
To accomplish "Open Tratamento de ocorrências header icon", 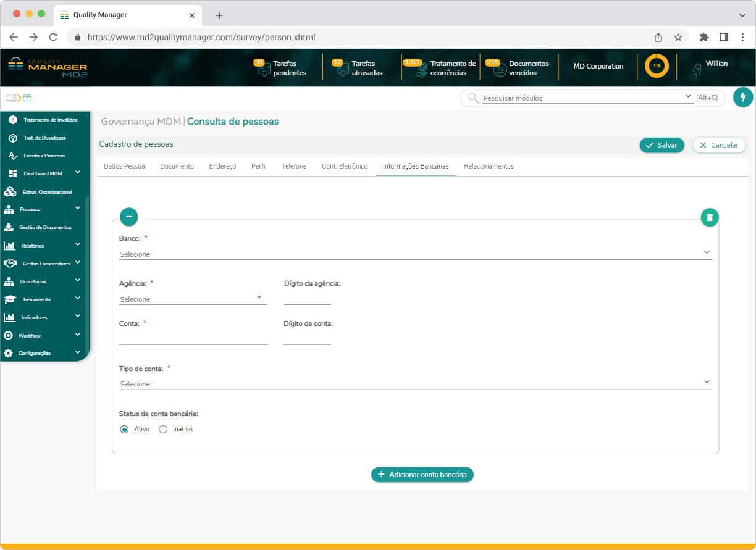I will click(421, 69).
